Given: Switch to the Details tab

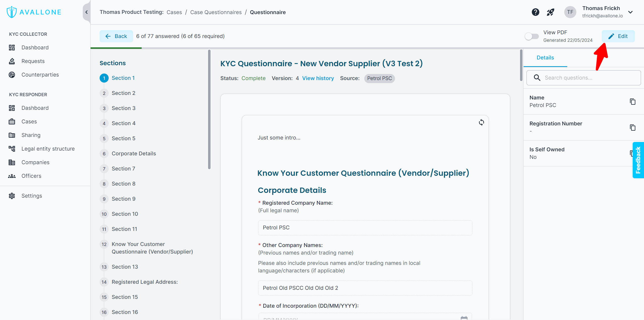Looking at the screenshot, I should point(545,58).
